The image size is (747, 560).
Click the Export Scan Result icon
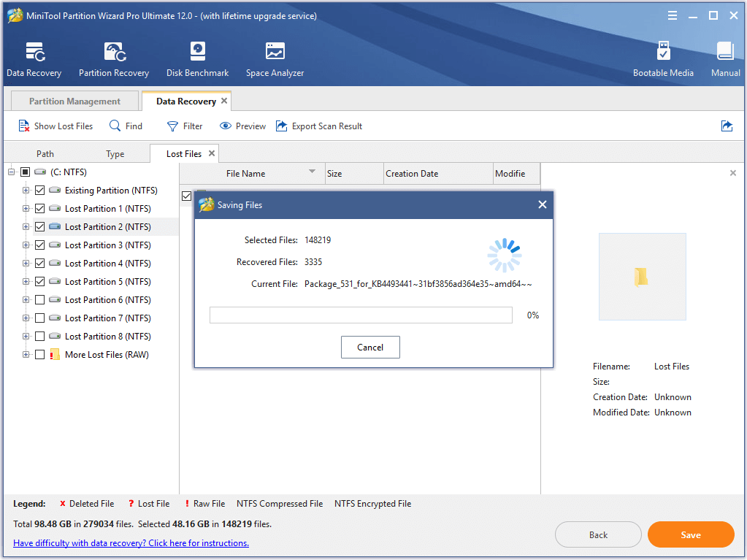click(x=282, y=126)
